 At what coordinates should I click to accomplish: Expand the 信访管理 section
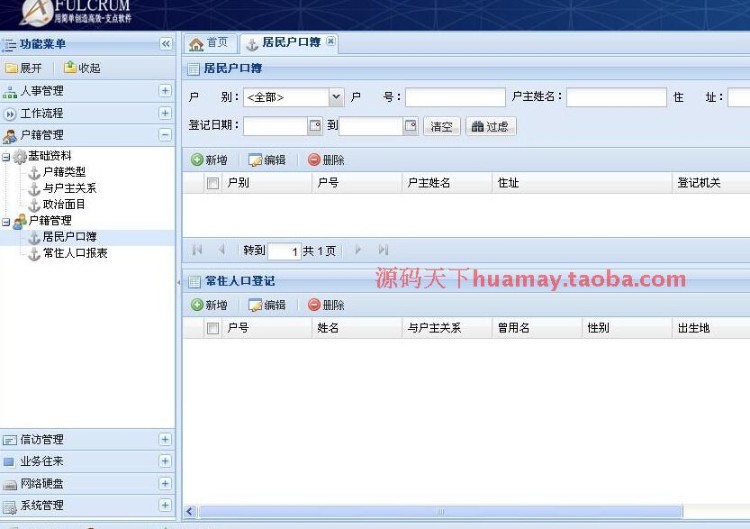(x=165, y=440)
